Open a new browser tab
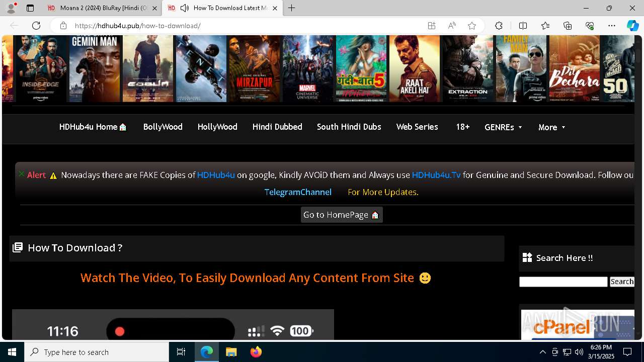644x362 pixels. point(292,8)
